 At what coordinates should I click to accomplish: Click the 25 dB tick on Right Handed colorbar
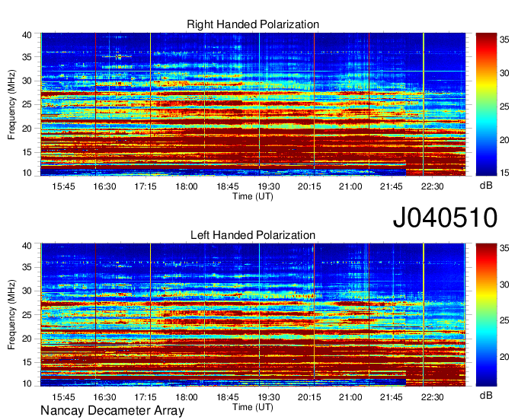[x=504, y=107]
